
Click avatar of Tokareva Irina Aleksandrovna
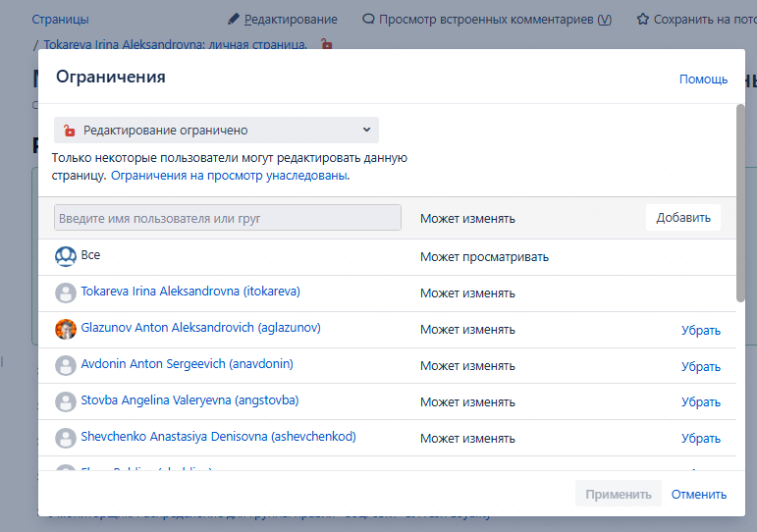[66, 293]
